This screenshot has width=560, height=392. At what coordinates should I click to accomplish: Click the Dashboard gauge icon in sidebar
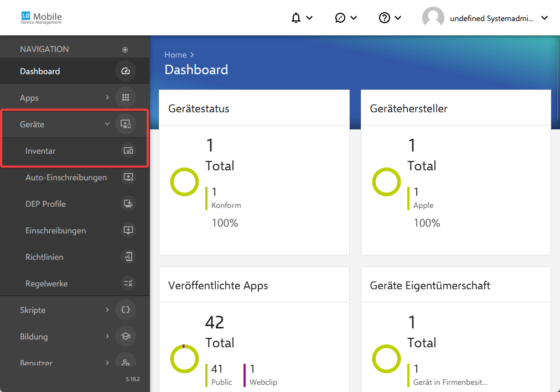(x=125, y=71)
